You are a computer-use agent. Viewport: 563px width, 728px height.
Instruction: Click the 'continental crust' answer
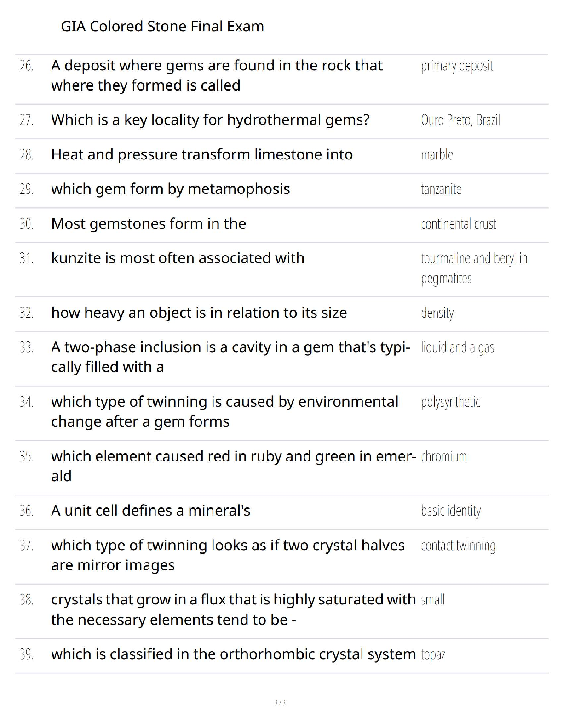pyautogui.click(x=458, y=224)
